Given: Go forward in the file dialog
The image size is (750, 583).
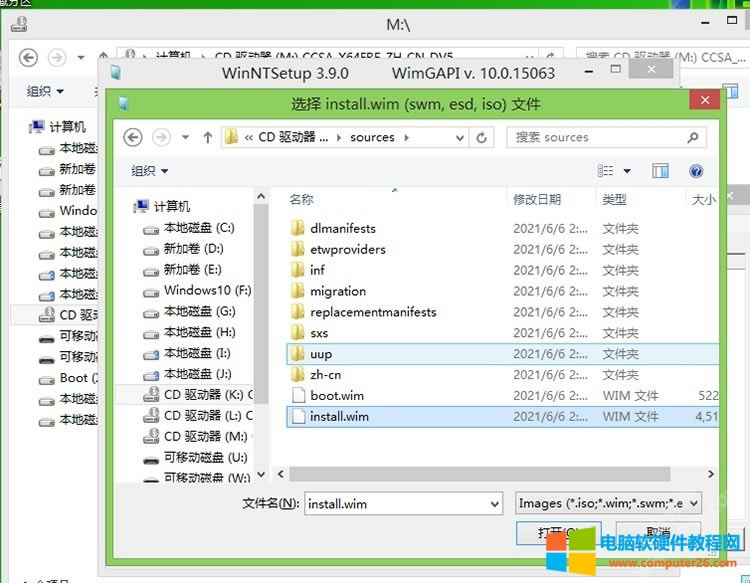Looking at the screenshot, I should point(161,138).
